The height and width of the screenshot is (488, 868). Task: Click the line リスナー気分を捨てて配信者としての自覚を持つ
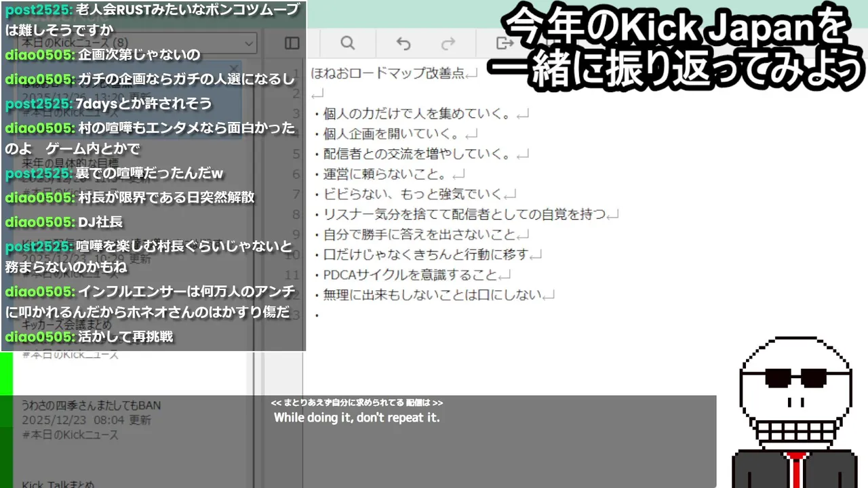click(465, 214)
